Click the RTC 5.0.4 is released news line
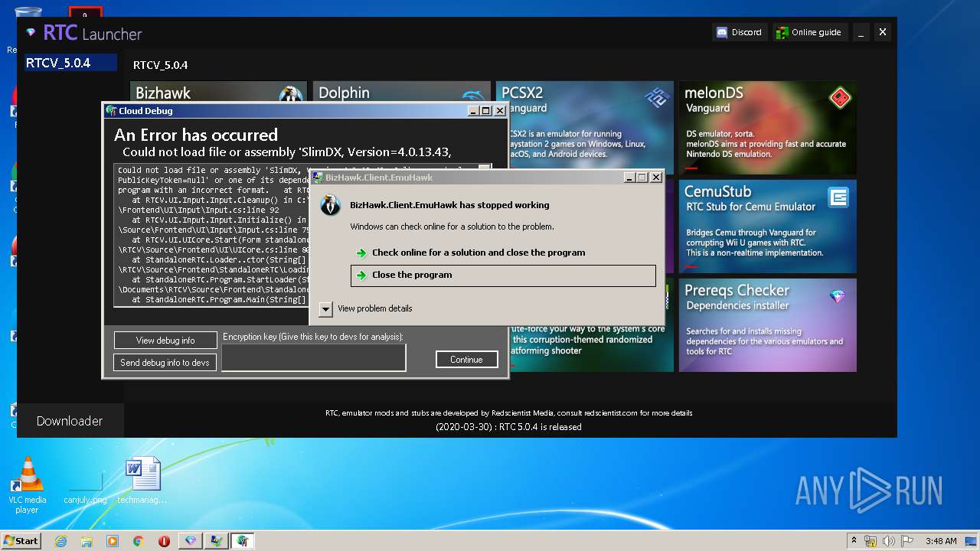This screenshot has width=980, height=551. click(x=508, y=427)
